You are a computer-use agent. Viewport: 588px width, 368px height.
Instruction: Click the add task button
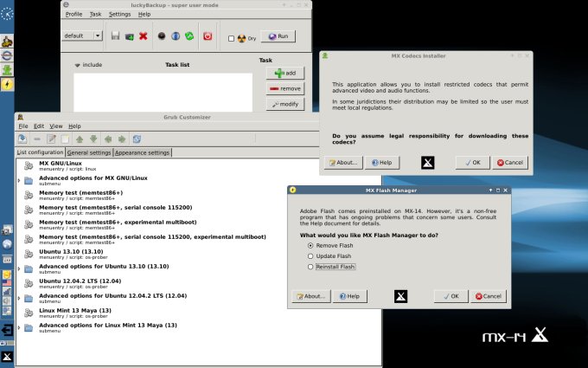coord(285,73)
